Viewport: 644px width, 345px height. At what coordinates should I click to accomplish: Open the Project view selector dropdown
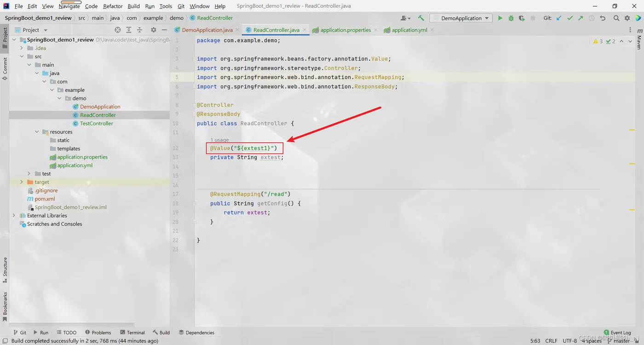point(31,30)
